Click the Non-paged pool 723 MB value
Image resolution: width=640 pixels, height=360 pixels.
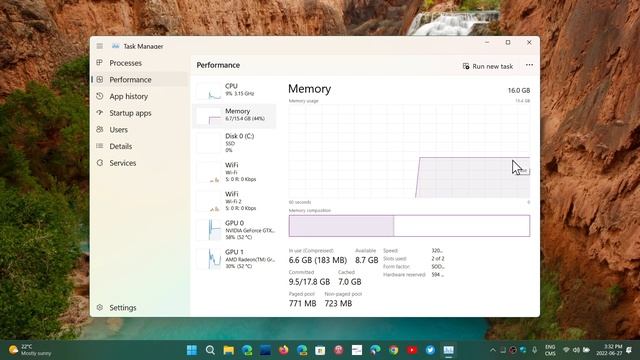(x=338, y=303)
